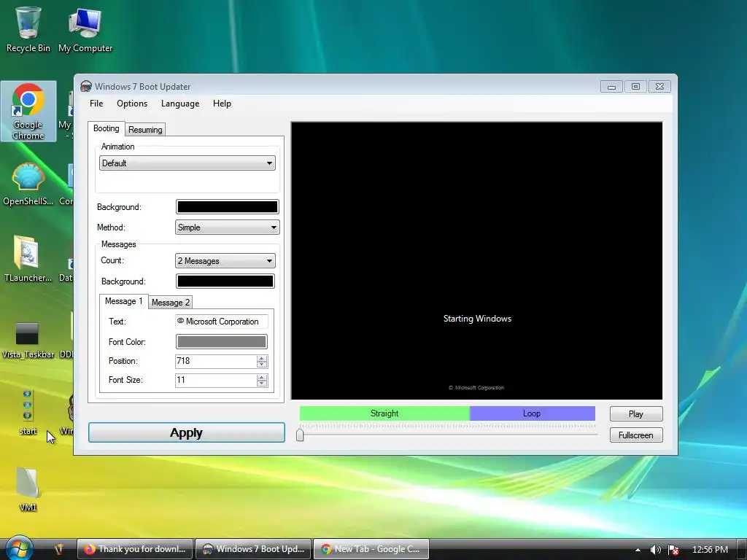The width and height of the screenshot is (747, 560).
Task: Click the Font Size value field
Action: click(x=215, y=380)
